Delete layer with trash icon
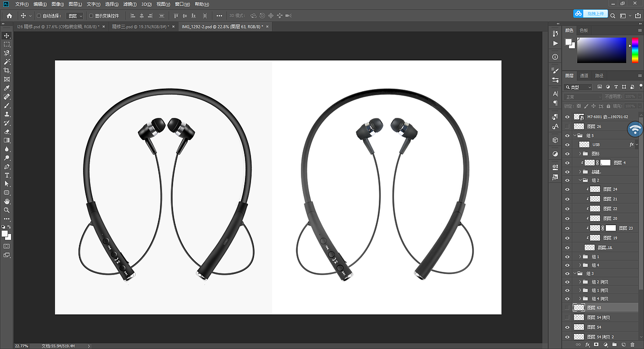 click(632, 345)
